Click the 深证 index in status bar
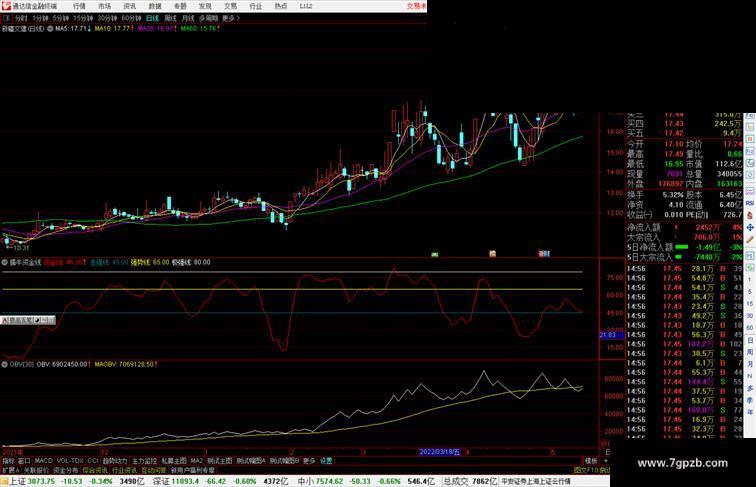 (x=161, y=481)
